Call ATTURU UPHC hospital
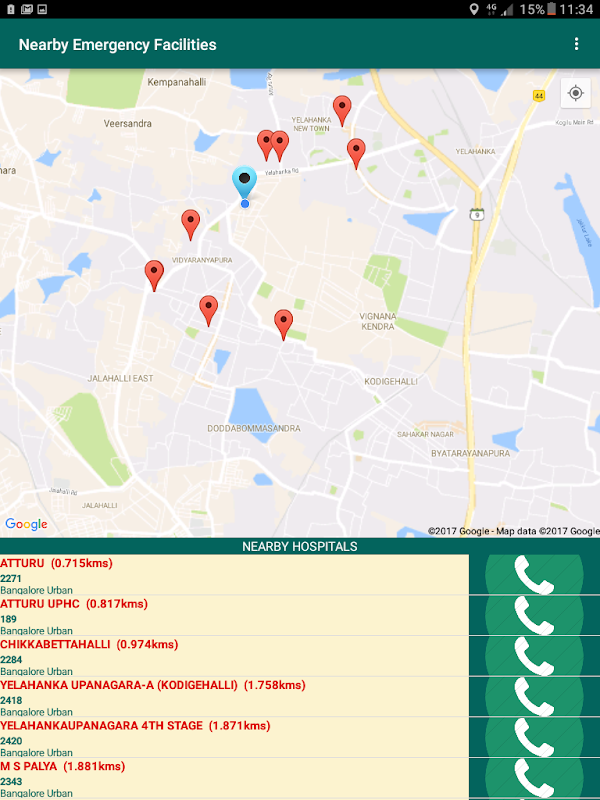 pos(534,615)
